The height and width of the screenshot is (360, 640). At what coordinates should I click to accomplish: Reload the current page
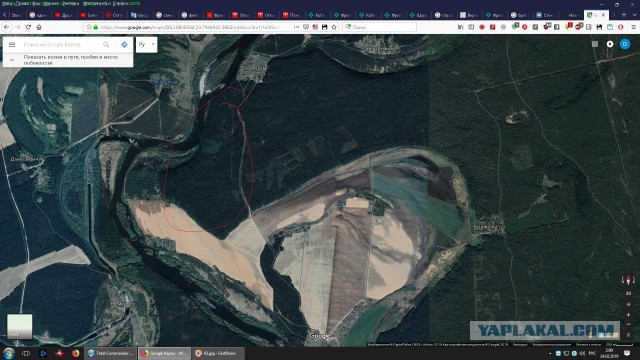point(28,27)
